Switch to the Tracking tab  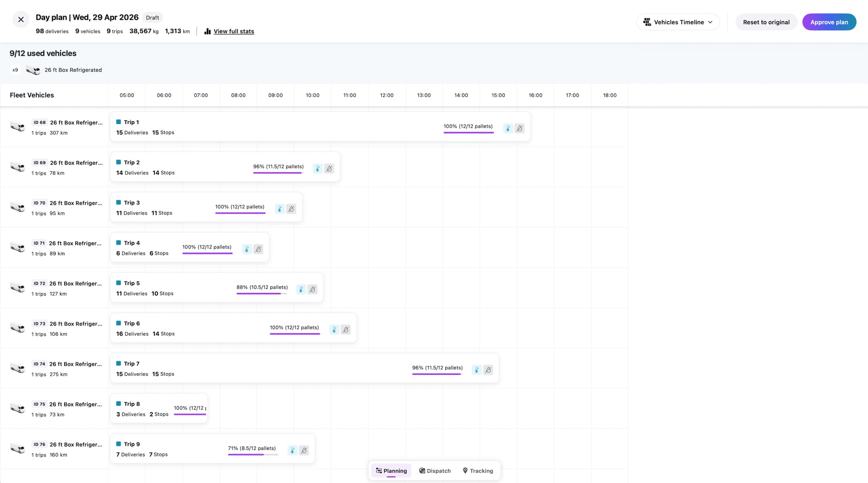point(478,471)
